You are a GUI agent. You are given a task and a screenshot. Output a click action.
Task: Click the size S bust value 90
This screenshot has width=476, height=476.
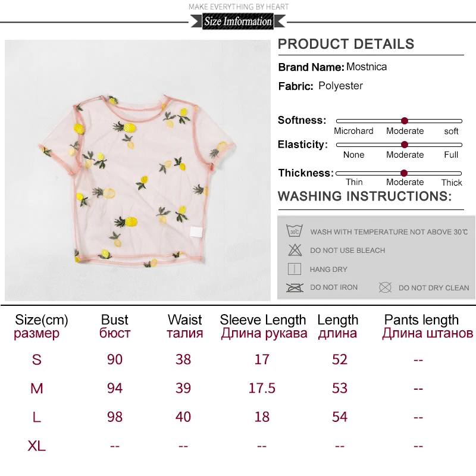coord(115,359)
